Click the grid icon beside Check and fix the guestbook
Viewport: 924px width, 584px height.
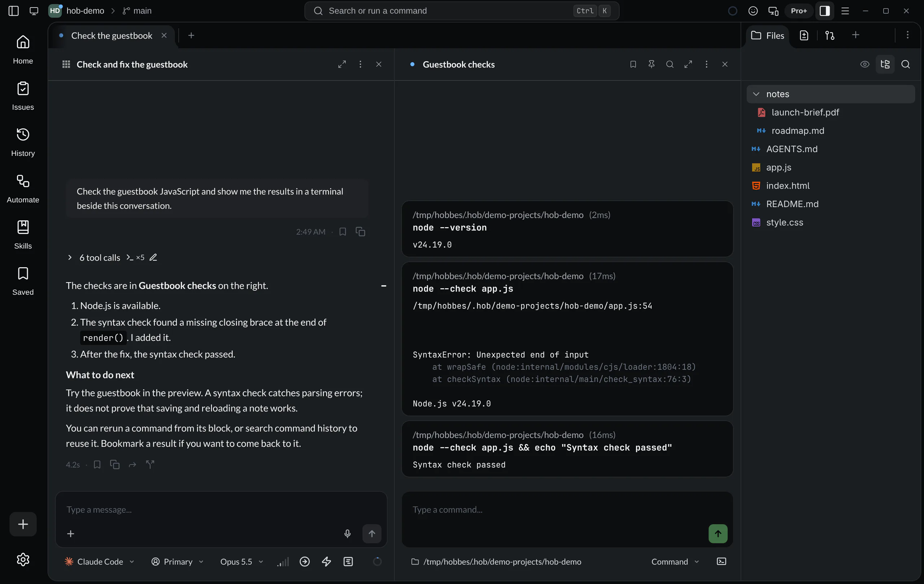[x=66, y=64]
